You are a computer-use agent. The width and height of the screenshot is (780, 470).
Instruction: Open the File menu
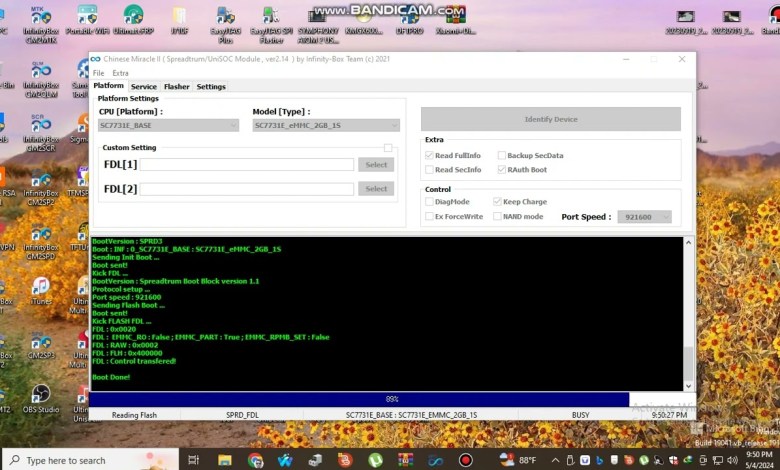98,73
